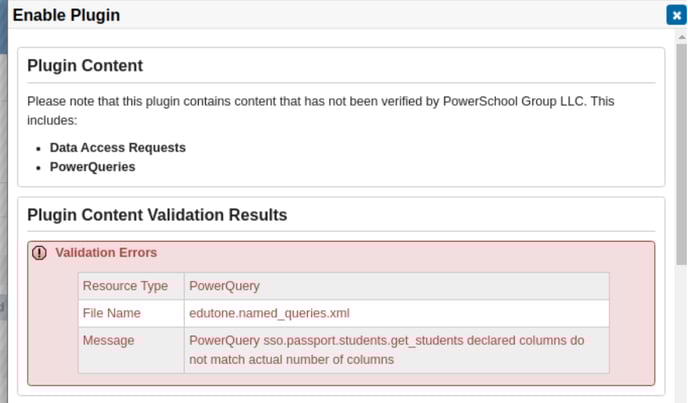Click the 'not match actual number' message line
This screenshot has height=403, width=688.
[x=291, y=359]
